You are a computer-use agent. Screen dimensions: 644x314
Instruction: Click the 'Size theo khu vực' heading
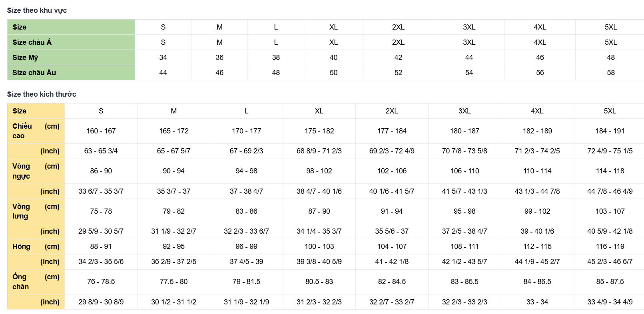point(37,10)
